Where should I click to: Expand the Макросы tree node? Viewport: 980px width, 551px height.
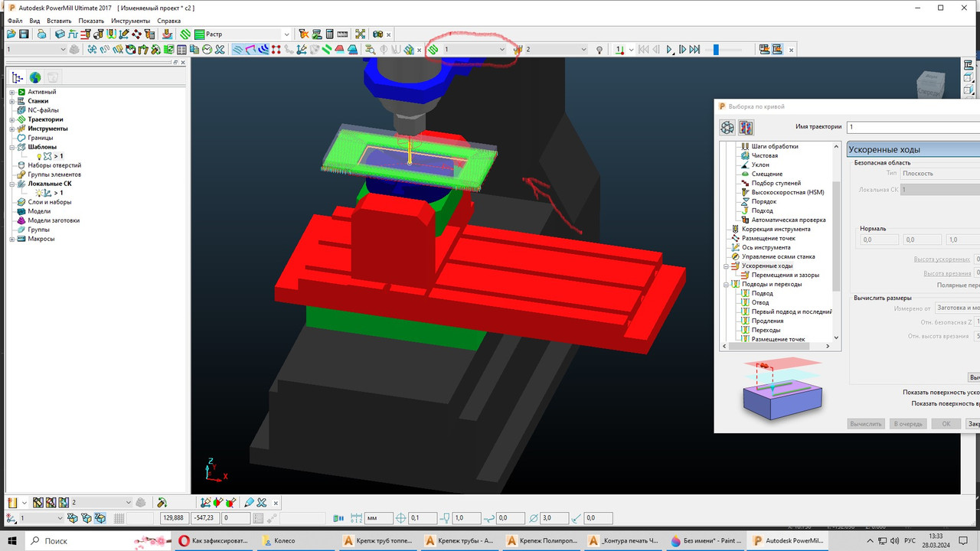[x=12, y=239]
